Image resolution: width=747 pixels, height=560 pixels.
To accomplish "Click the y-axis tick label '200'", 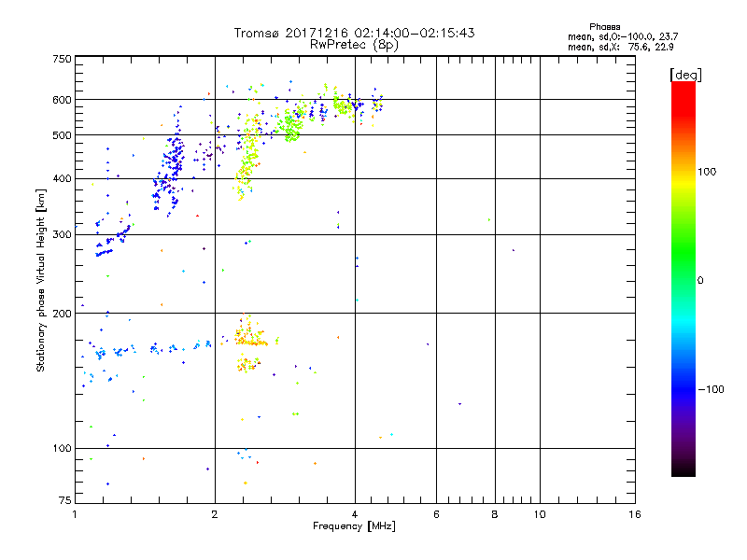I will point(62,314).
